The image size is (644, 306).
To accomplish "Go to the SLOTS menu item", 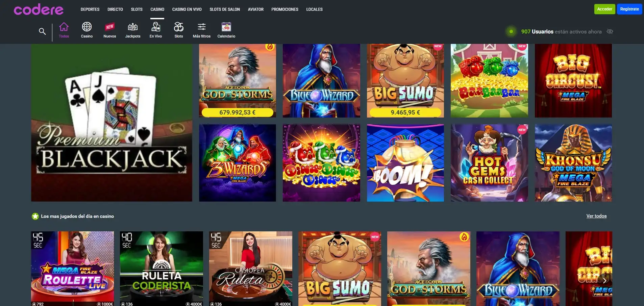I will coord(137,9).
